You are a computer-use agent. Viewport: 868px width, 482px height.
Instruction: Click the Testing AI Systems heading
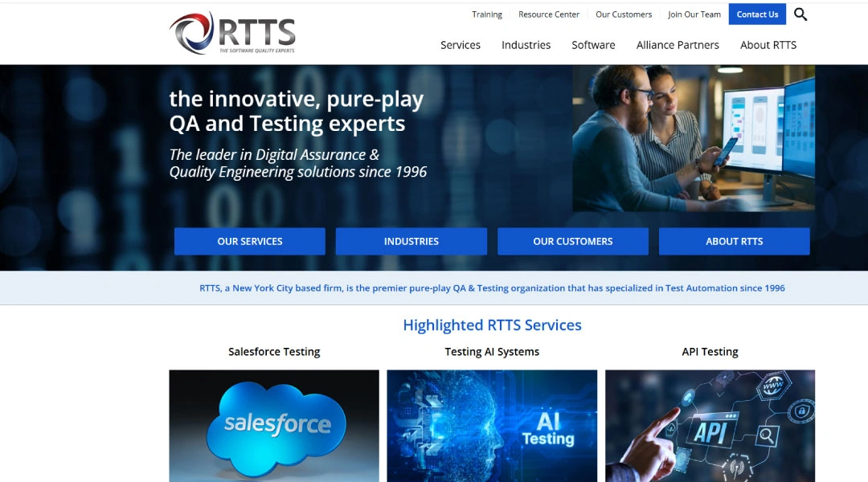(492, 352)
